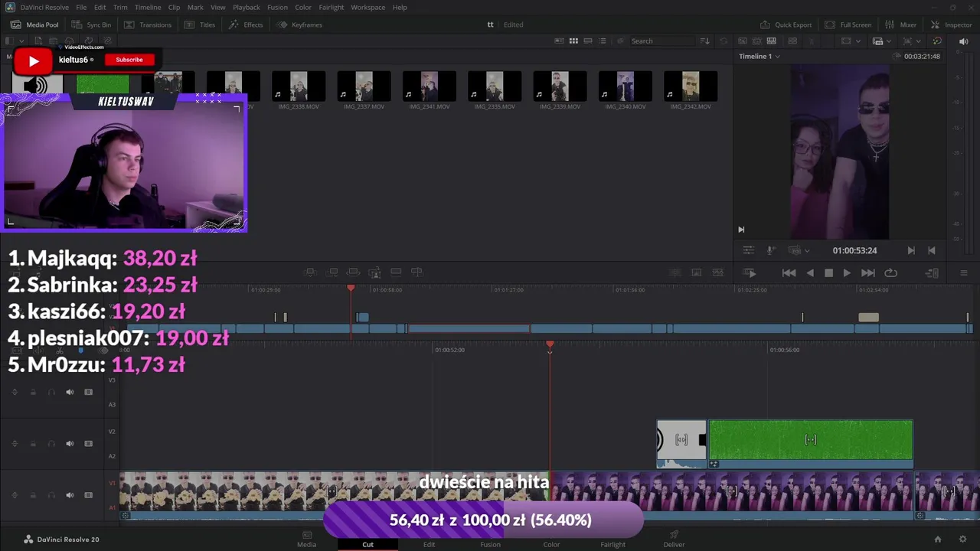Viewport: 980px width, 551px height.
Task: Open the Playback menu
Action: click(247, 7)
